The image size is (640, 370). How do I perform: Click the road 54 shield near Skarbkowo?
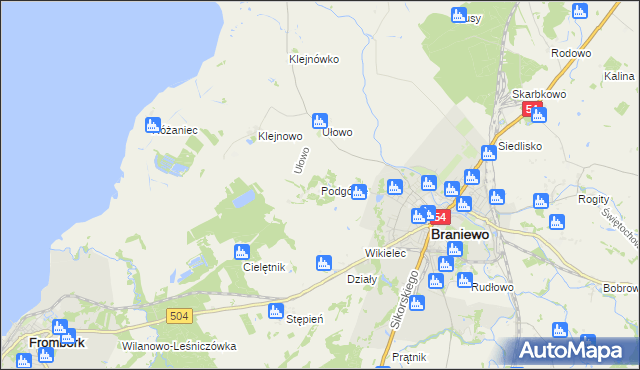tap(530, 109)
